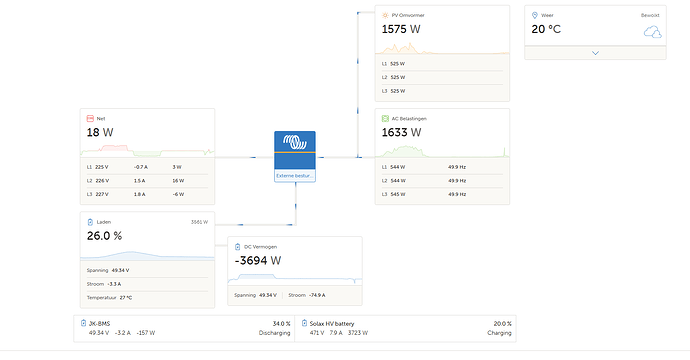
Task: Click the DC Vermogen card title
Action: 261,247
